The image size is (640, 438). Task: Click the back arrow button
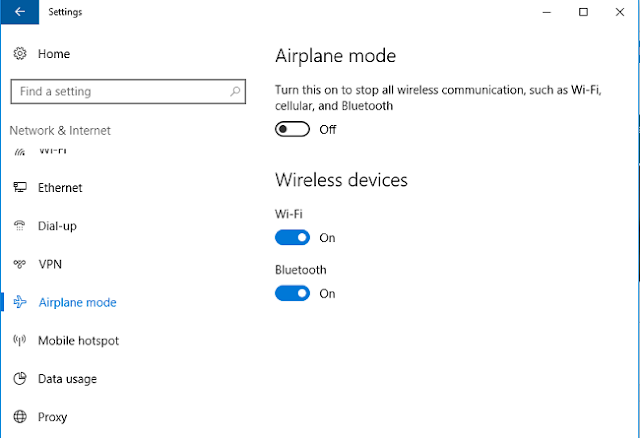click(20, 12)
